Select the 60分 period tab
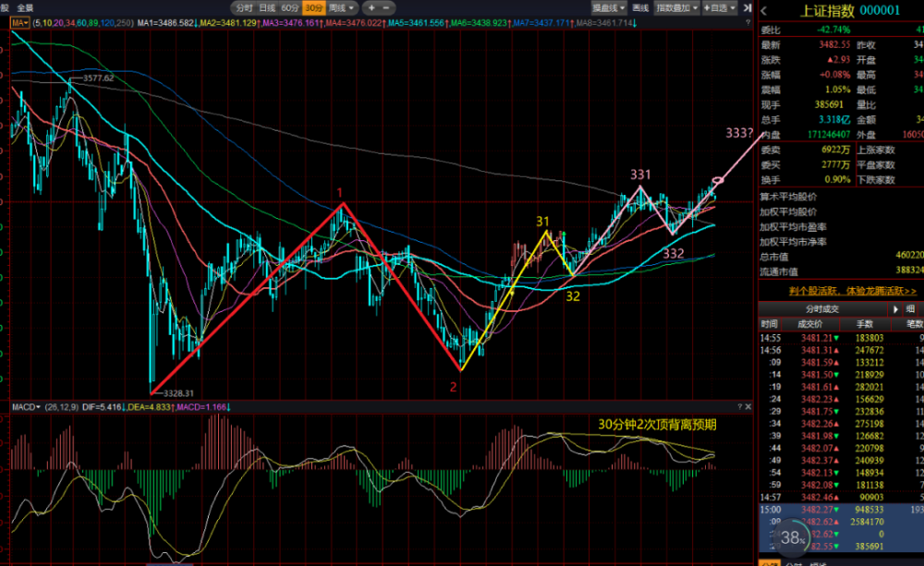The image size is (924, 566). coord(289,7)
